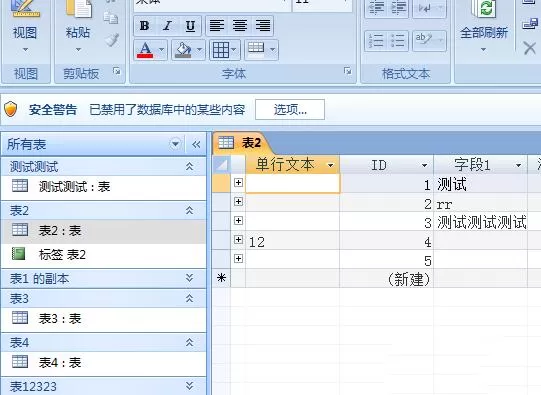Screen dimensions: 541x395
Task: Open the 视图 dropdown arrow
Action: 25,50
